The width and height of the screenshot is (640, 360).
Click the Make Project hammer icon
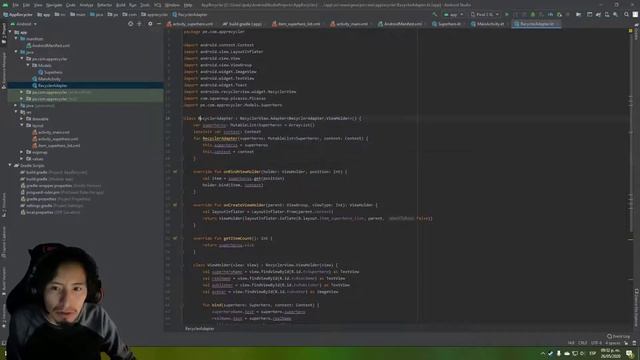435,14
